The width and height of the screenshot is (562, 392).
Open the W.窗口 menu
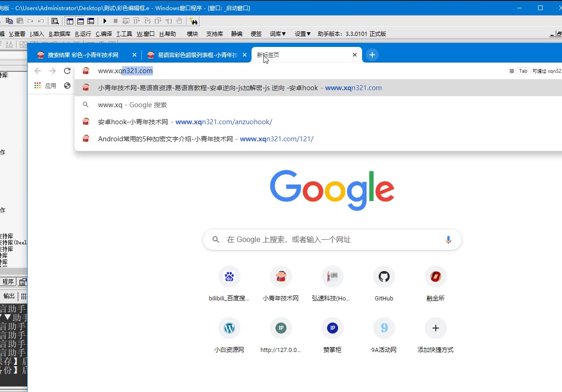[x=145, y=33]
